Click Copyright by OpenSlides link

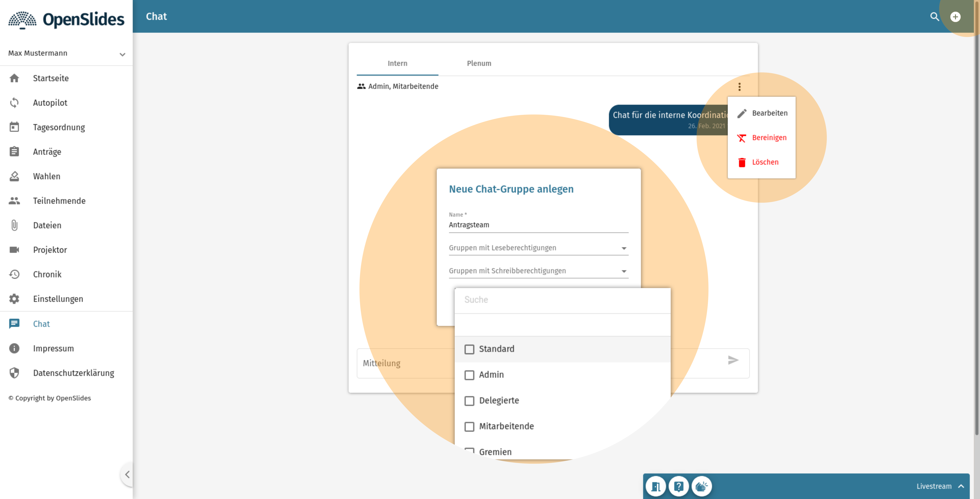pyautogui.click(x=49, y=398)
